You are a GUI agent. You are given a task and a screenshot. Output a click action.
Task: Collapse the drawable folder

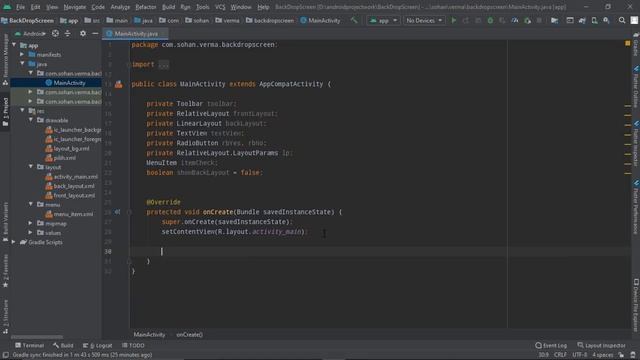pos(31,120)
